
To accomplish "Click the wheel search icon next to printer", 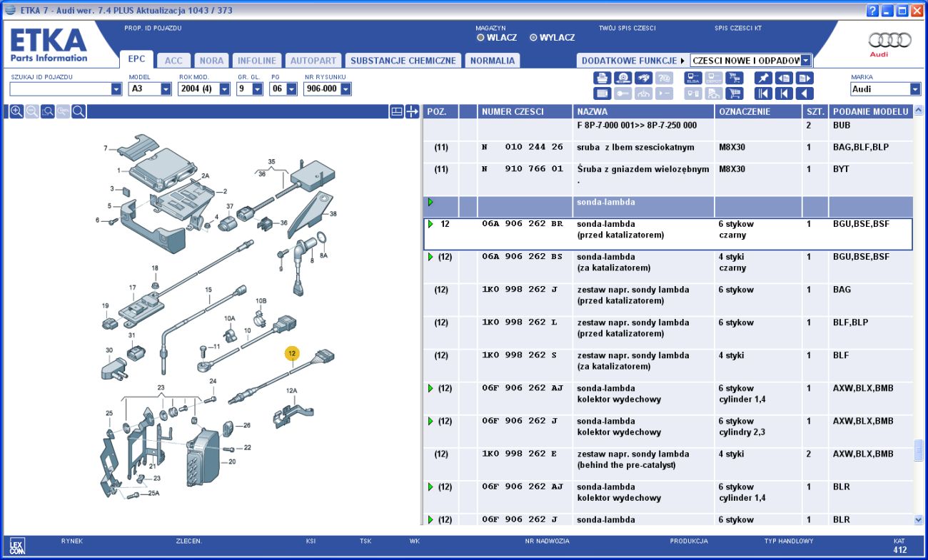I will coord(623,78).
